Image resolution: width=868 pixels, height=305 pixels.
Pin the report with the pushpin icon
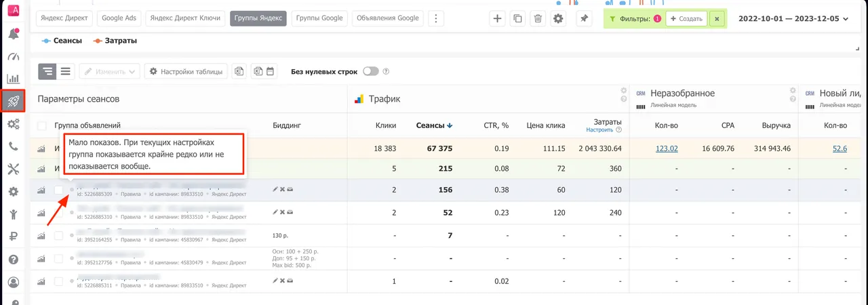[584, 18]
